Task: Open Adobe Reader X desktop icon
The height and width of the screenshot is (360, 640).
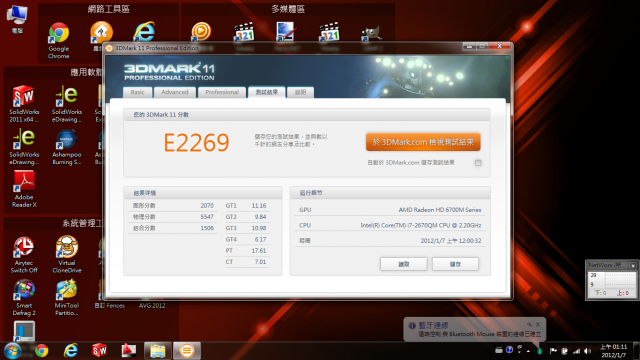Action: pos(24,189)
